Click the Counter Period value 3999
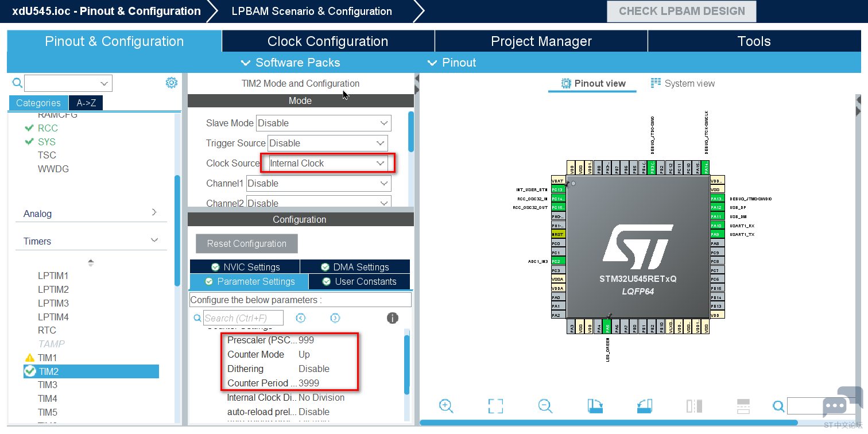 tap(309, 383)
